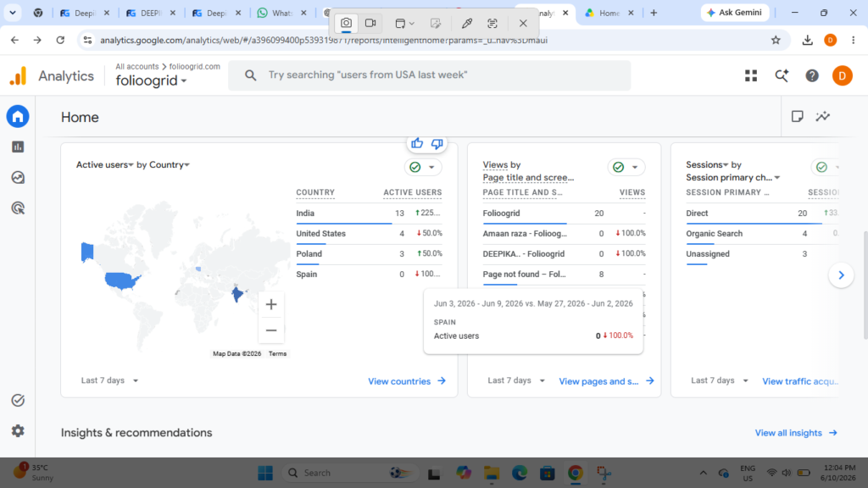Open data quality dropdown on Views card
This screenshot has height=488, width=868.
[626, 167]
